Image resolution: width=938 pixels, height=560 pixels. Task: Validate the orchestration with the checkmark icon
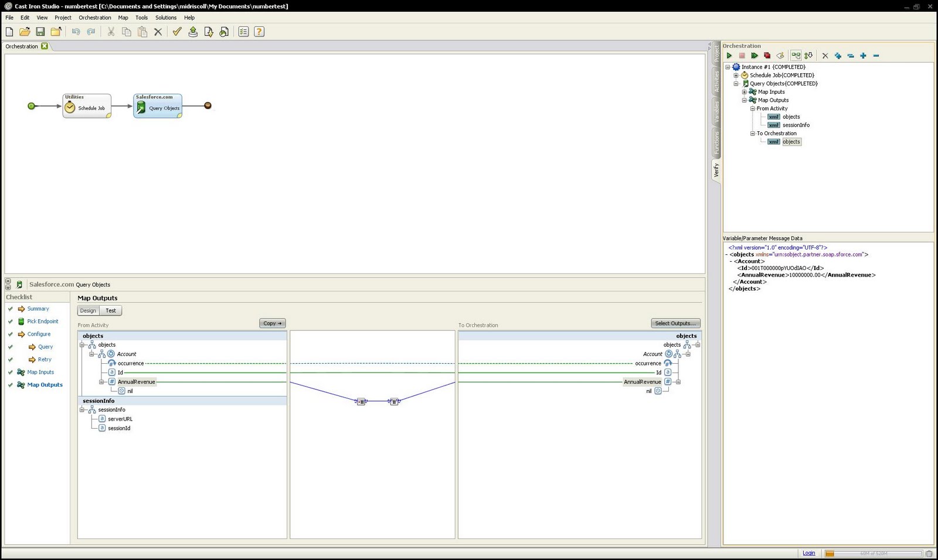point(177,32)
